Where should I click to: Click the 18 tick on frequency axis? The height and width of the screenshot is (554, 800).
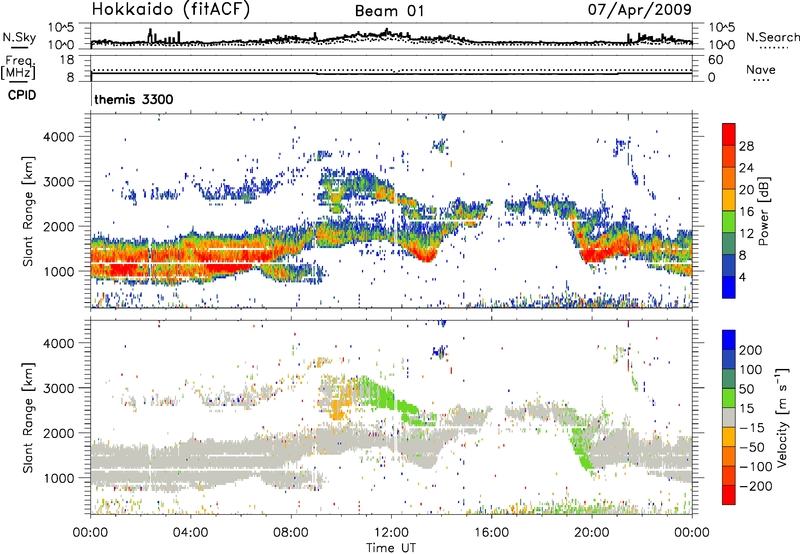[x=67, y=60]
